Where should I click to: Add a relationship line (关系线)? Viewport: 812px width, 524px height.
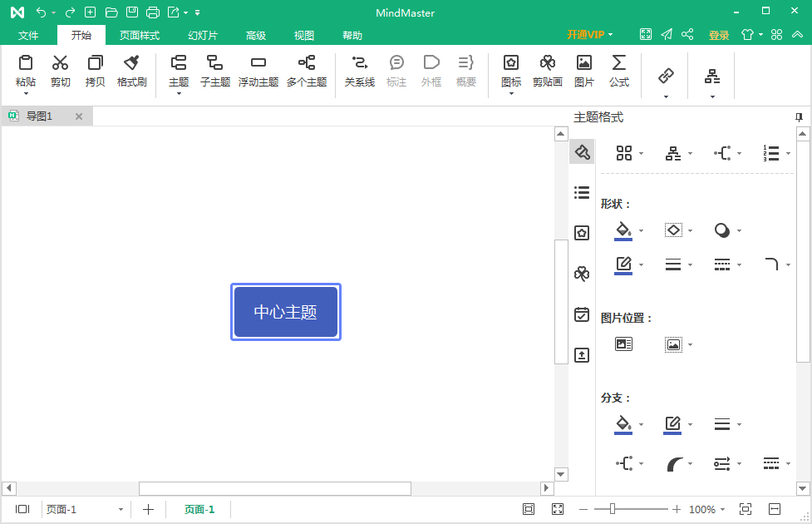359,70
